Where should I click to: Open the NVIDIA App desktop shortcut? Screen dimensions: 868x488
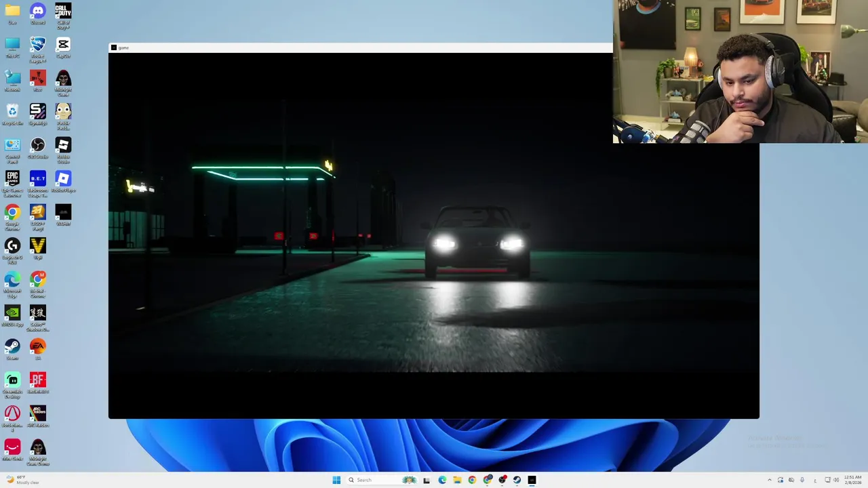coord(12,315)
